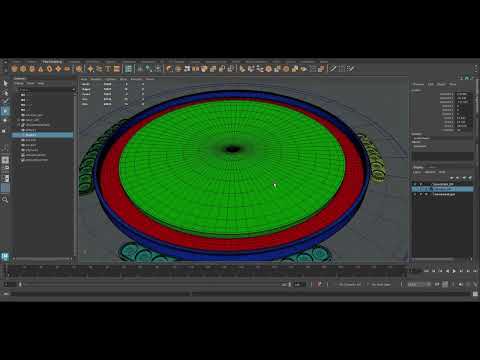Open the frame rate fps dropdown
The image size is (480, 360).
point(419,284)
